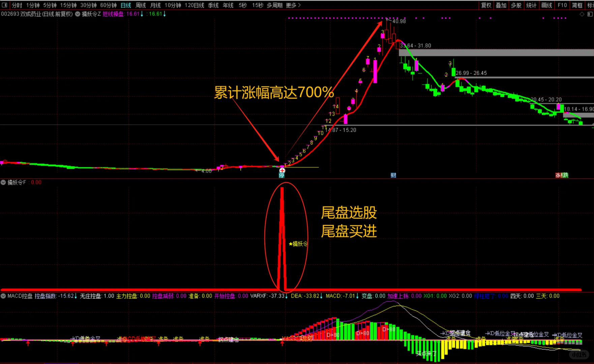Expand the 更多 periods menu
The height and width of the screenshot is (364, 594).
293,5
